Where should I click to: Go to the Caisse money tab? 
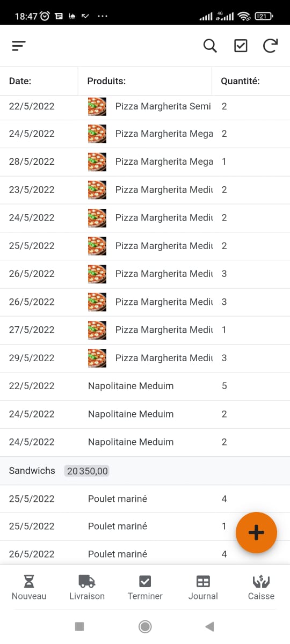(261, 588)
